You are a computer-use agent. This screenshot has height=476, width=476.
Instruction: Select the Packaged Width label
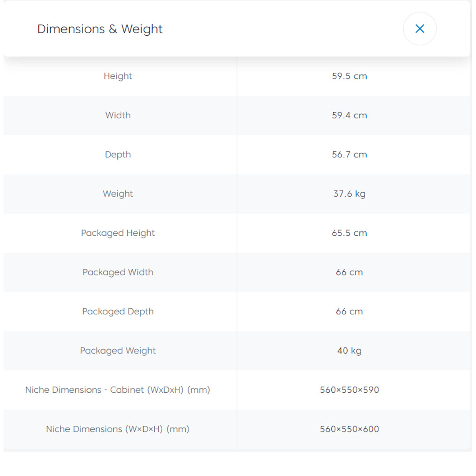click(x=118, y=272)
